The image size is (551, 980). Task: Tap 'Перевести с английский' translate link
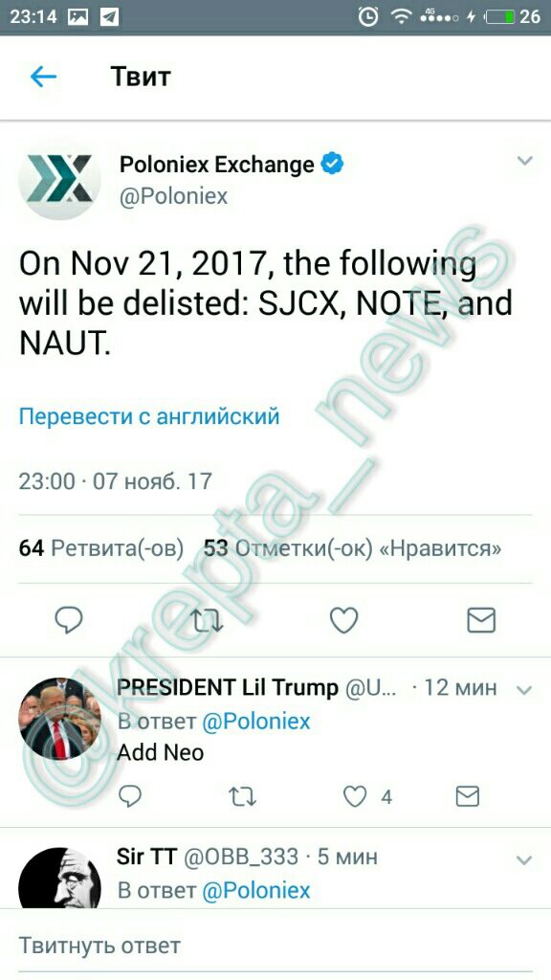[149, 416]
